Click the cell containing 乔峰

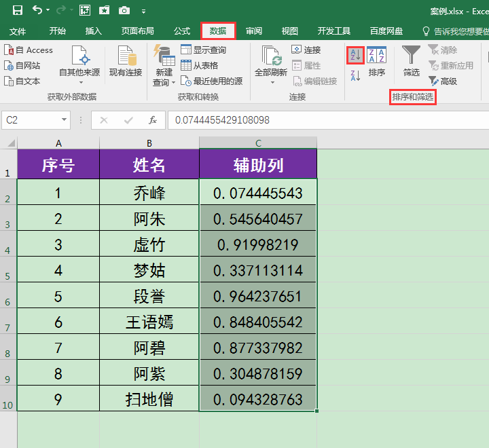[149, 192]
